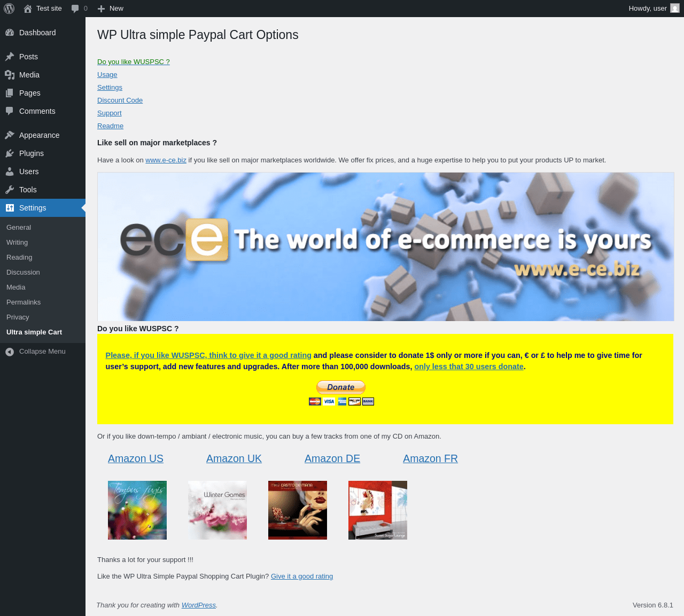Click the e-ce world of e-commerce banner
This screenshot has height=616, width=684.
click(x=386, y=247)
